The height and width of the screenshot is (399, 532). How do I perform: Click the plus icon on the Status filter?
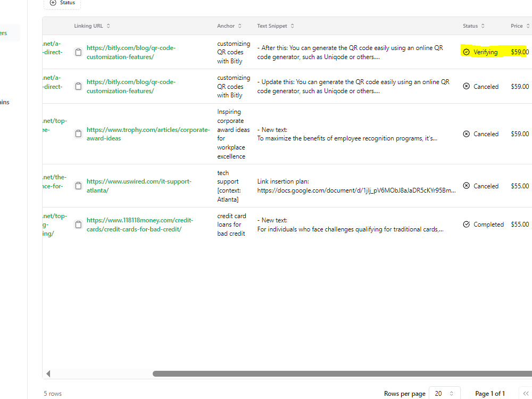(x=53, y=3)
